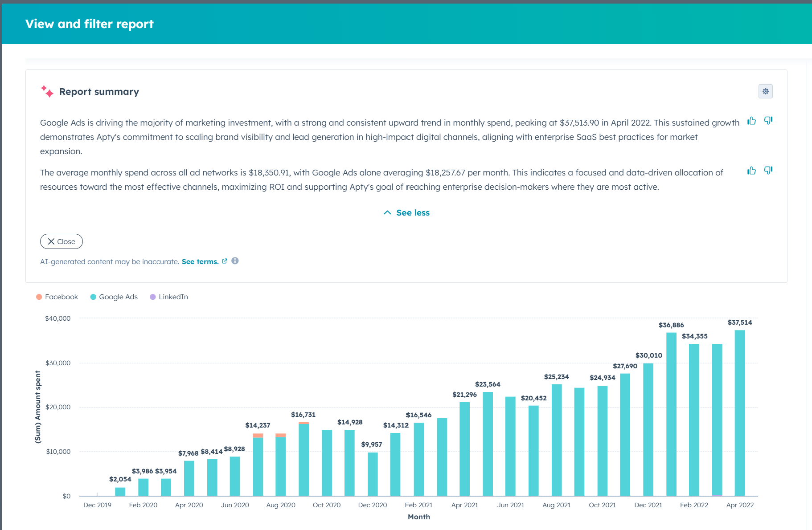Click the external link icon after See terms
Viewport: 812px width, 530px height.
click(x=225, y=261)
